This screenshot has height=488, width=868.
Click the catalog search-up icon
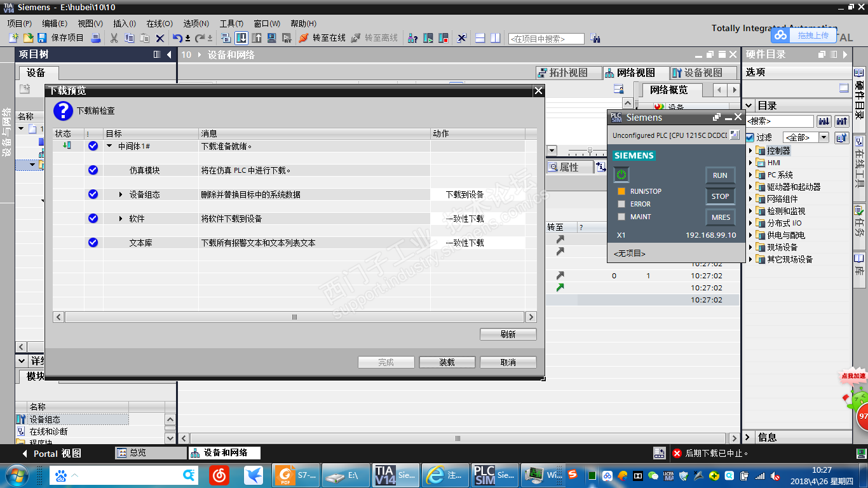[842, 121]
